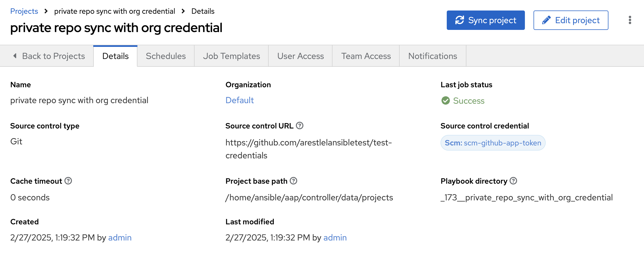
Task: Open the Default organization link
Action: click(240, 100)
